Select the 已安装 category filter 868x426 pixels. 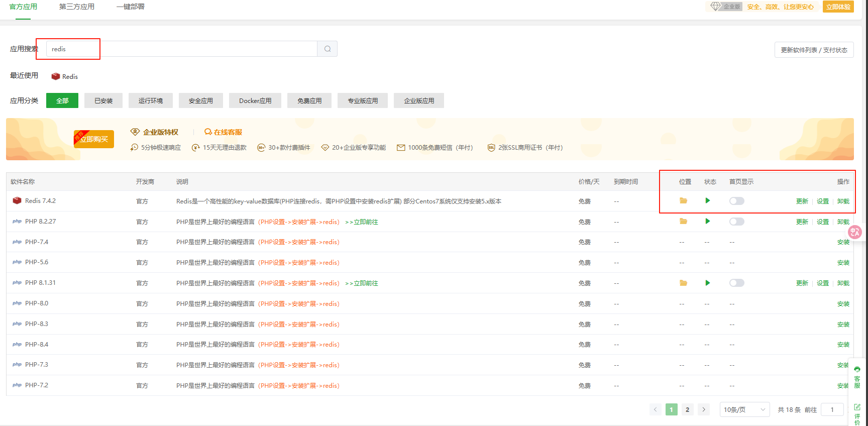click(x=103, y=100)
